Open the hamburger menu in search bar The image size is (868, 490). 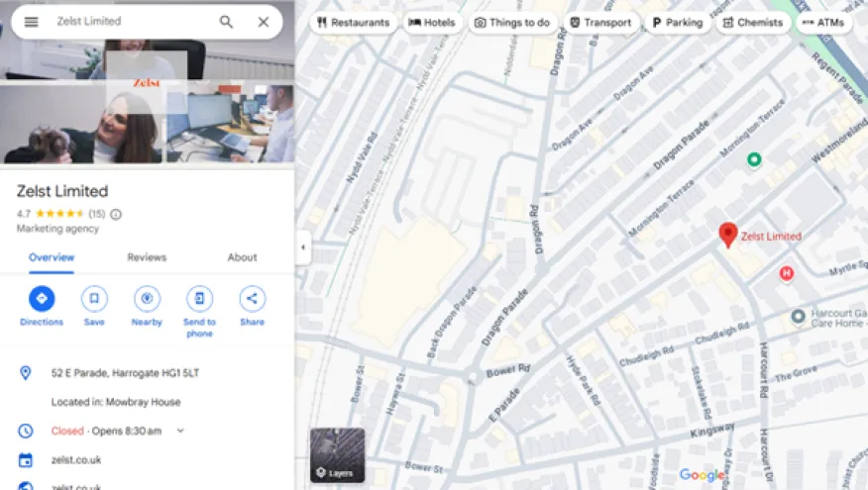click(32, 22)
